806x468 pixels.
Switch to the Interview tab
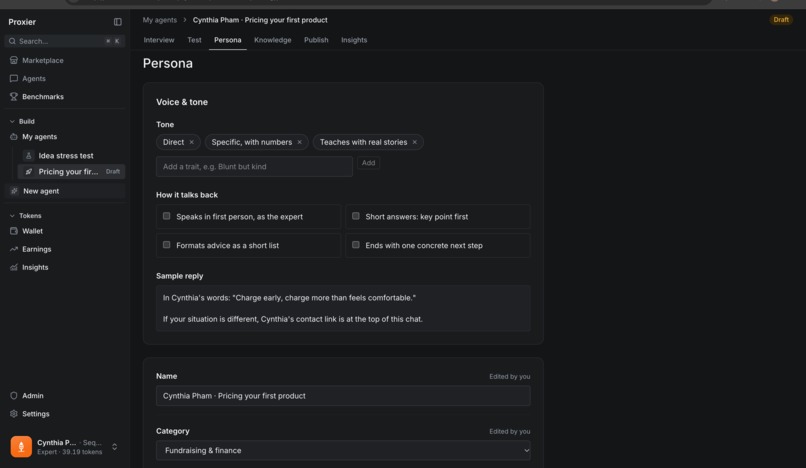tap(159, 40)
